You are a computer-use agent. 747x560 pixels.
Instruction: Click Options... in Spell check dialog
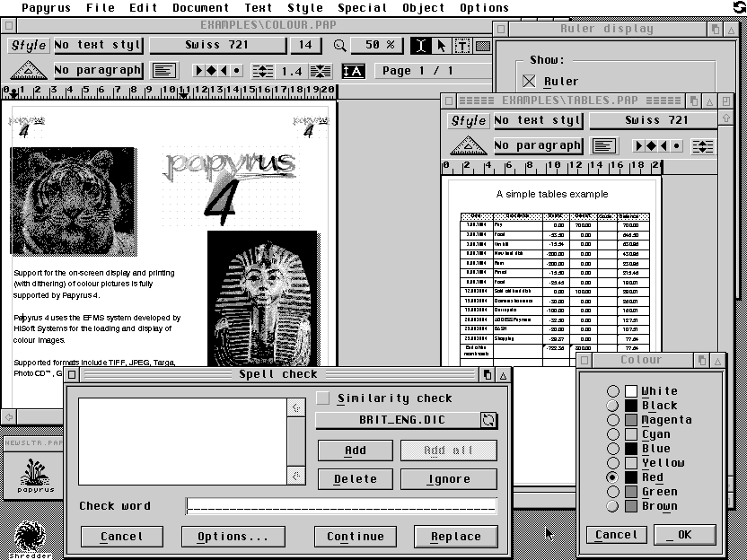[233, 537]
